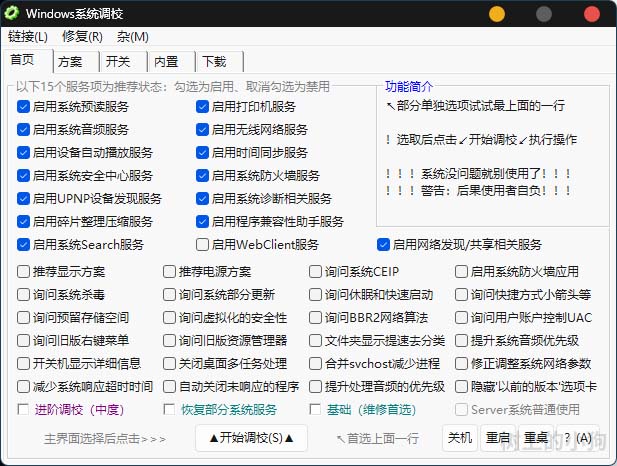Switch to the 下载 tab
Viewport: 617px width, 466px height.
point(219,62)
